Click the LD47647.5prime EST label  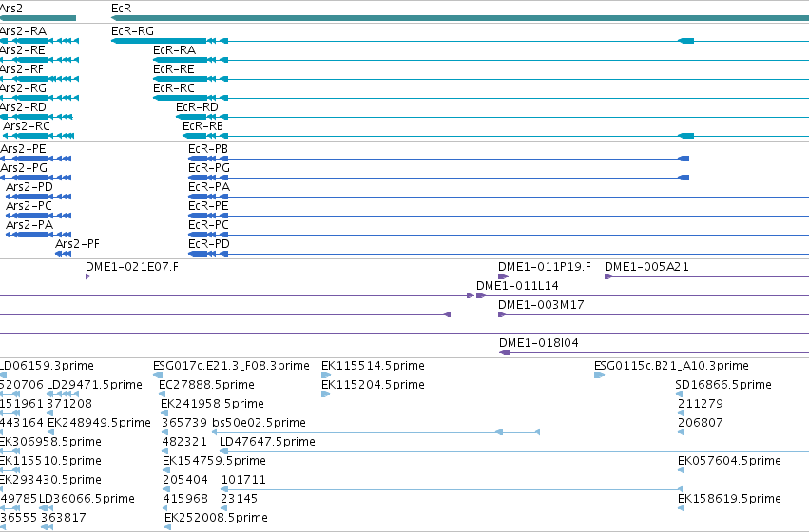tap(267, 443)
